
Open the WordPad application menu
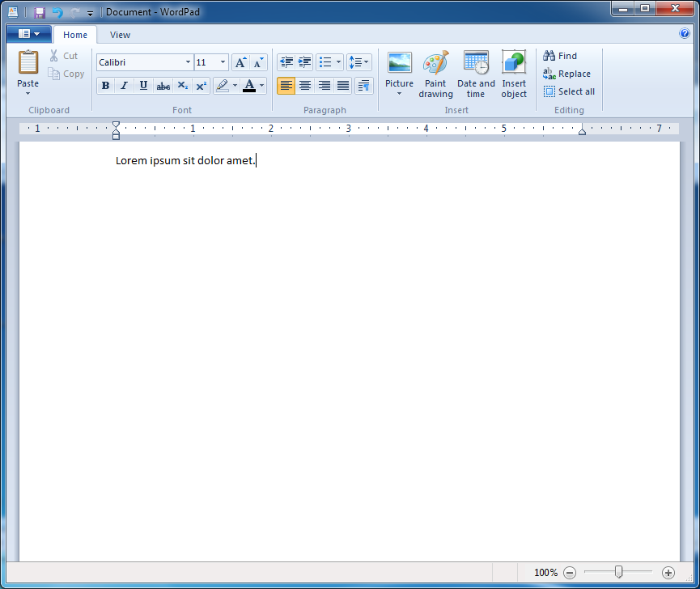tap(29, 34)
